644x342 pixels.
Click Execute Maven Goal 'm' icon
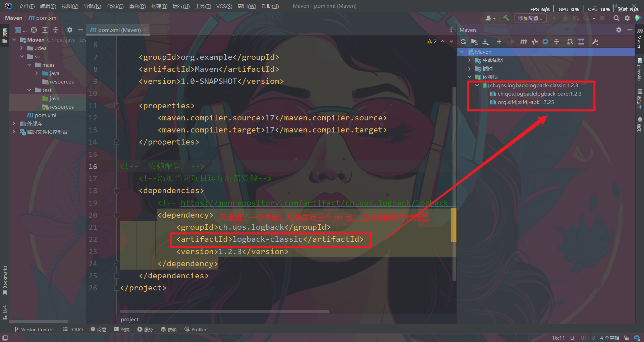coord(523,42)
